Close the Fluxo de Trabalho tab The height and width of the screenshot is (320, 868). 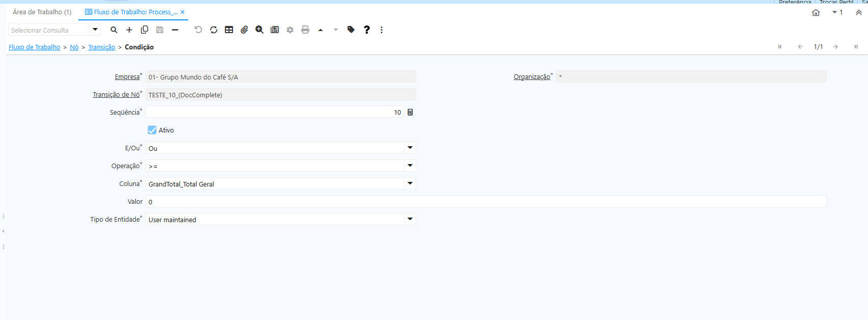pos(183,12)
